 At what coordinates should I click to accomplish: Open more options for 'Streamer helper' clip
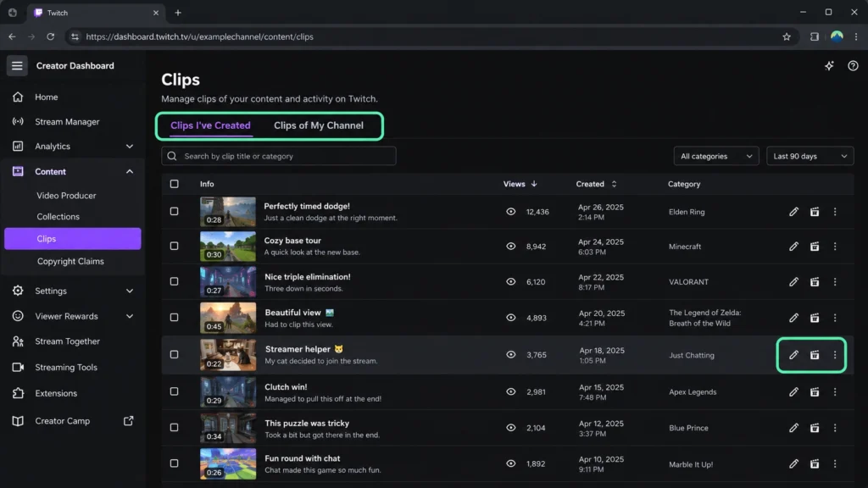835,355
